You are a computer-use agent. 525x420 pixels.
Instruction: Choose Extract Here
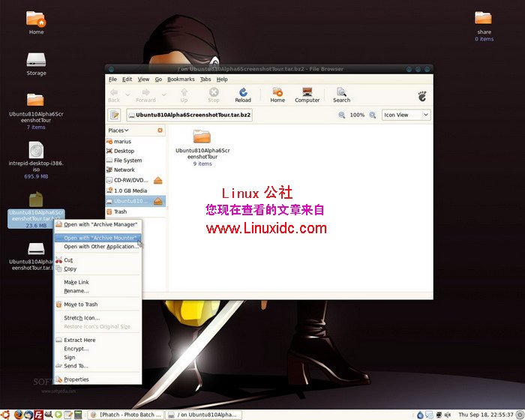97,340
